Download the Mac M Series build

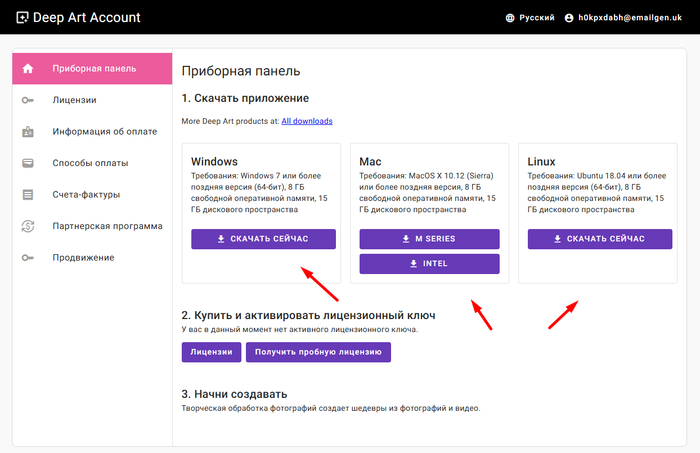coord(429,239)
